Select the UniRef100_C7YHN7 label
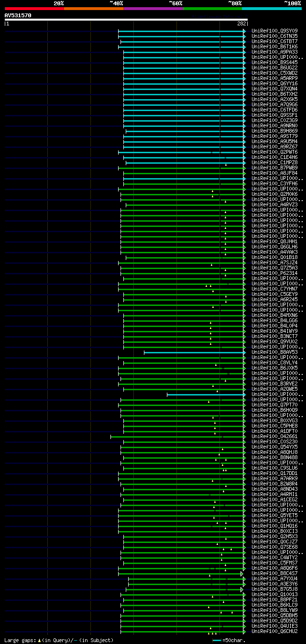This screenshot has width=306, height=644. [x=274, y=289]
